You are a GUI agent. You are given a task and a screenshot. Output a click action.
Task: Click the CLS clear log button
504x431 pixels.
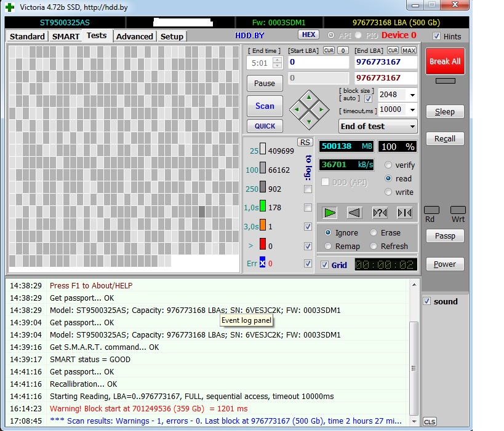(430, 422)
